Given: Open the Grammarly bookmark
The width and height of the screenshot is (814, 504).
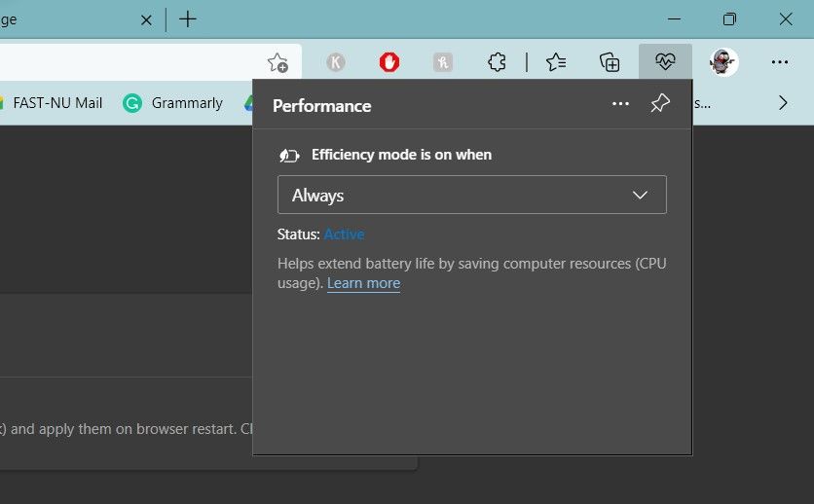Looking at the screenshot, I should click(175, 103).
